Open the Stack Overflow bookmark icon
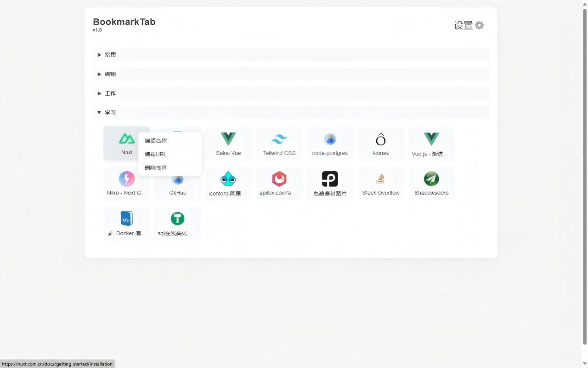The height and width of the screenshot is (368, 588). 381,178
